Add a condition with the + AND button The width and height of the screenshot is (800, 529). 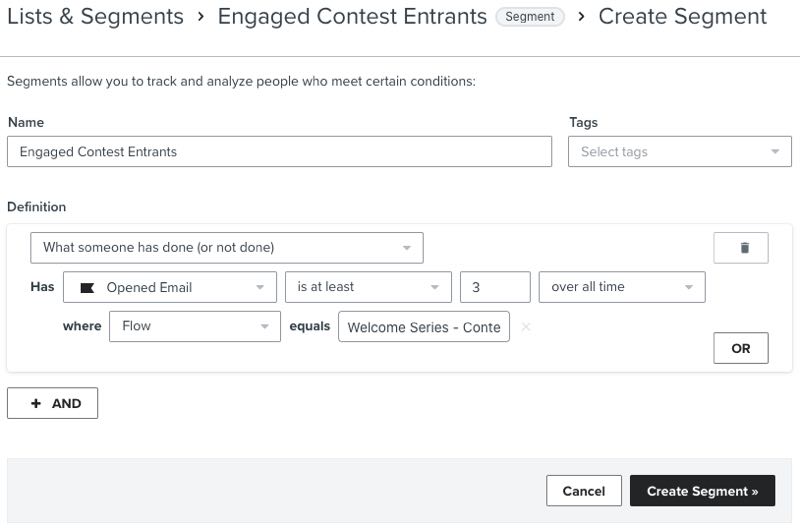[52, 403]
